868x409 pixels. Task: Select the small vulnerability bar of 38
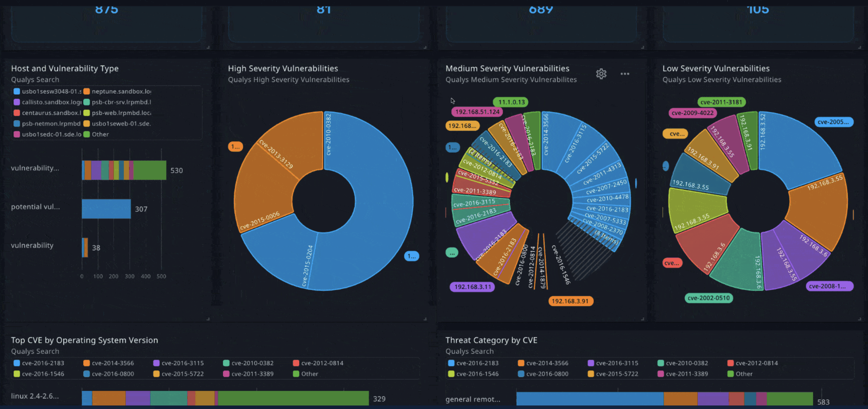pos(85,247)
